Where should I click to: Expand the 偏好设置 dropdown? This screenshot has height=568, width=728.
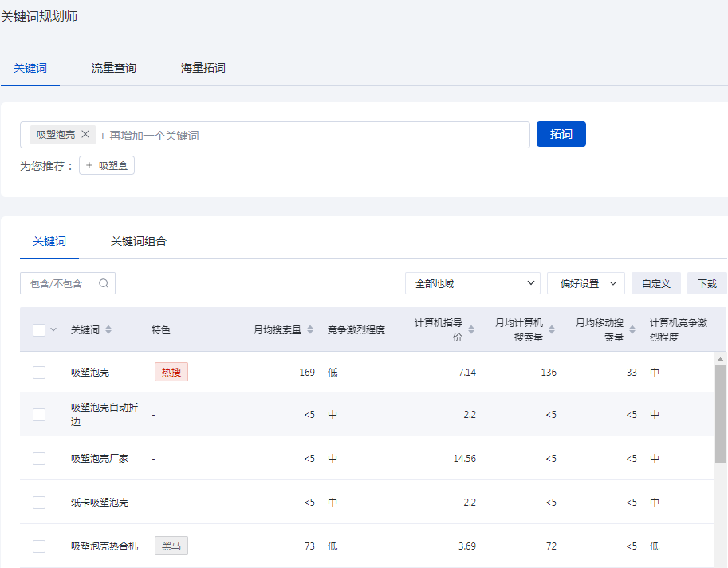click(x=585, y=283)
